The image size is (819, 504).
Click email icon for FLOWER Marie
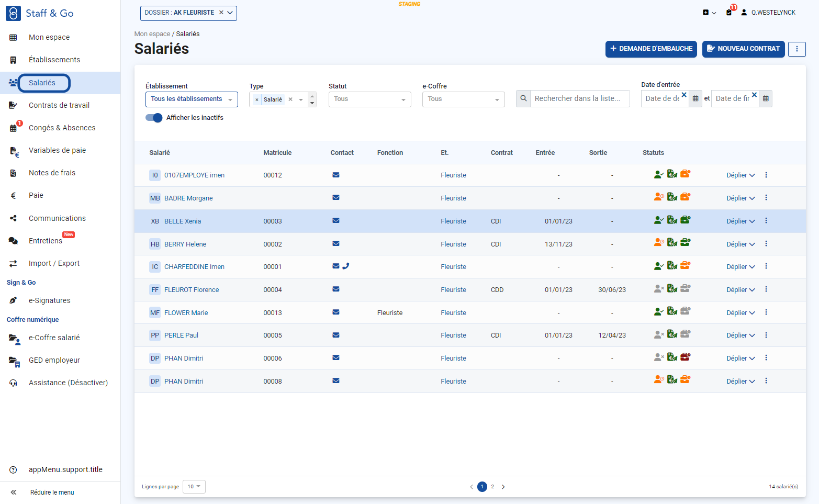pos(336,312)
